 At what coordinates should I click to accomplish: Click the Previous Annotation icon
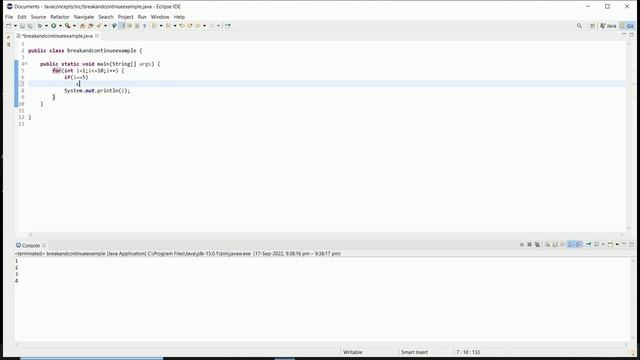[x=168, y=26]
